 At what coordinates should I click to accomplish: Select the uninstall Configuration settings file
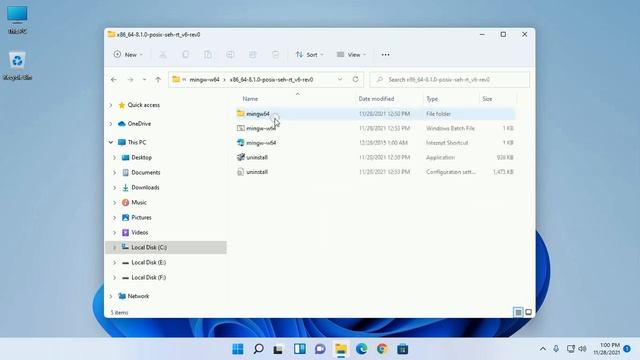click(376, 172)
